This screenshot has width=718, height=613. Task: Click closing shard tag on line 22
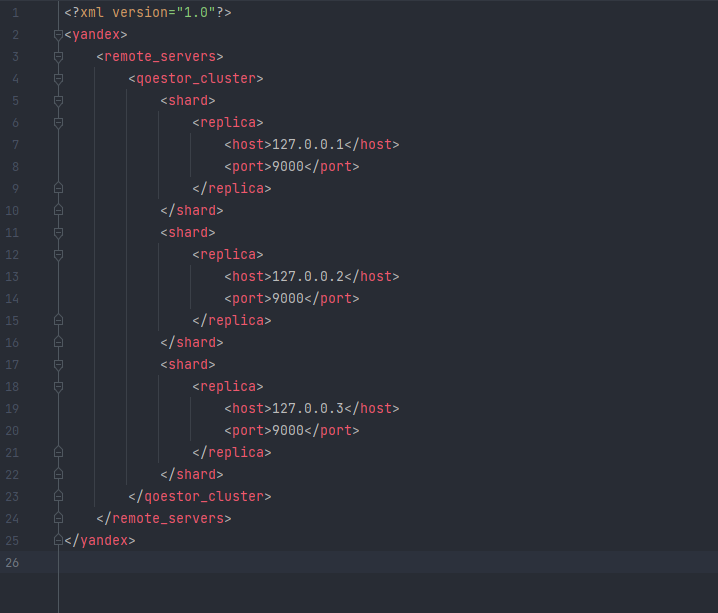(x=192, y=474)
